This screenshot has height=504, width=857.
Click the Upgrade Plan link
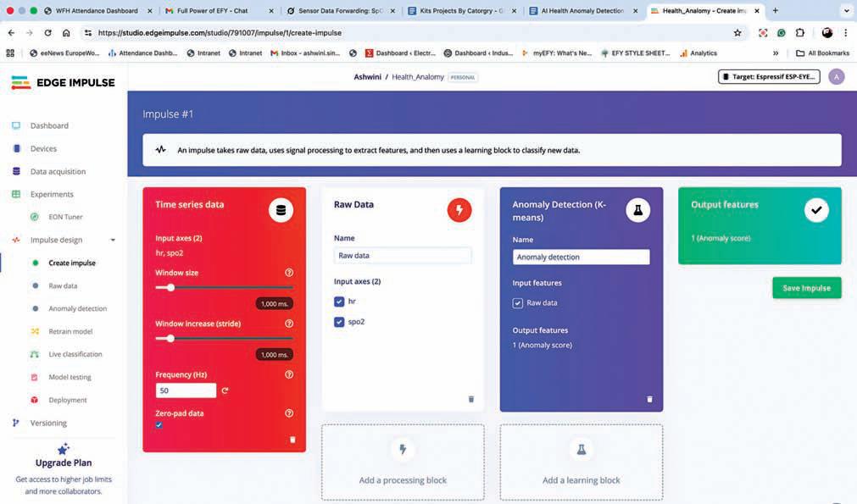[64, 462]
